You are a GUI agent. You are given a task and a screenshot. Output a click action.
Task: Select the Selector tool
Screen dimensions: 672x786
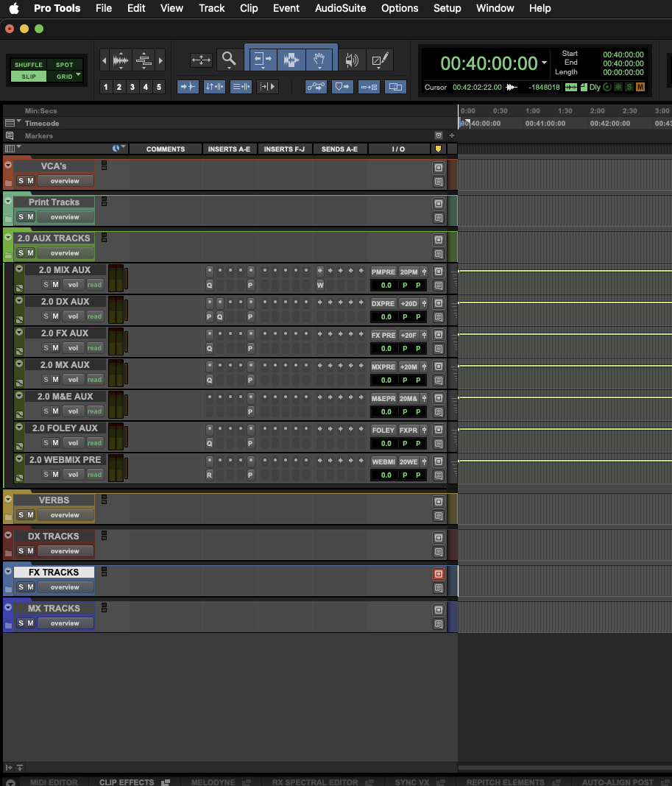tap(291, 59)
